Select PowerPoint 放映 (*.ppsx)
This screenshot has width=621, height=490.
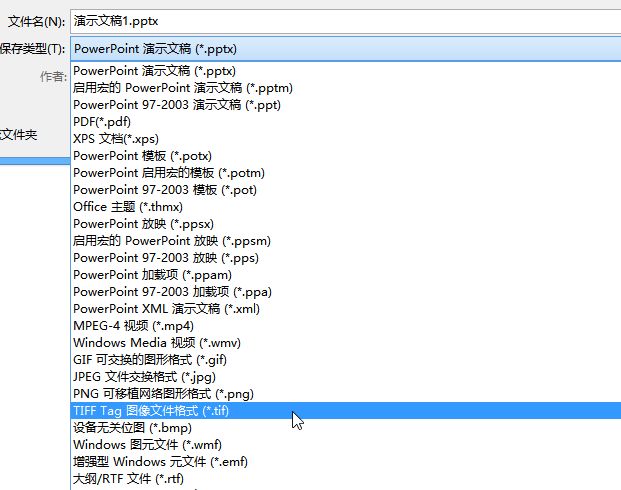pos(345,224)
